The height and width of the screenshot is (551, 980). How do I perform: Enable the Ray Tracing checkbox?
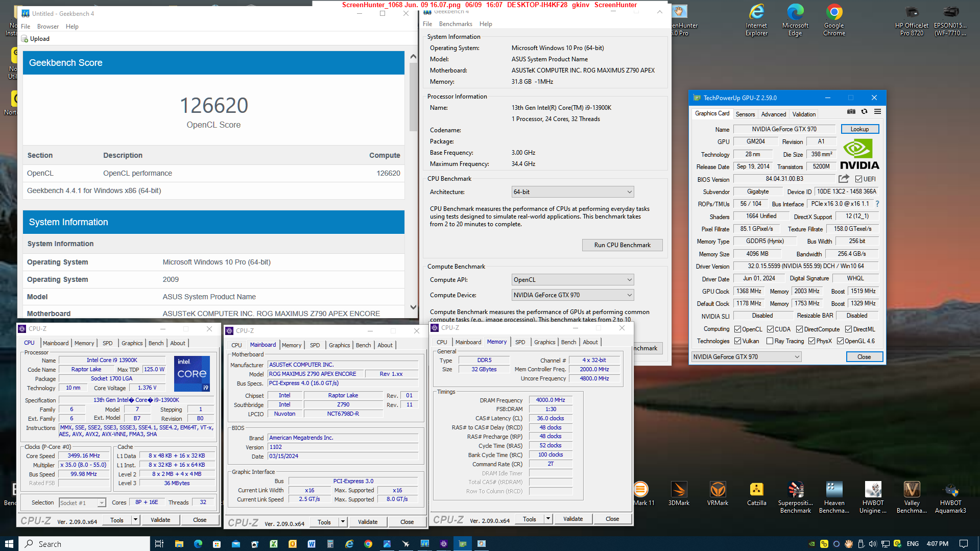770,341
